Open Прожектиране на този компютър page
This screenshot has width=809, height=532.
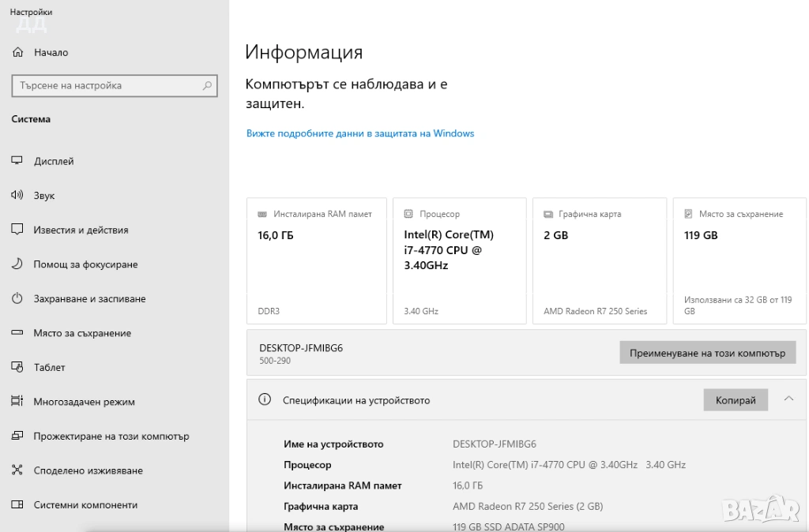(111, 436)
